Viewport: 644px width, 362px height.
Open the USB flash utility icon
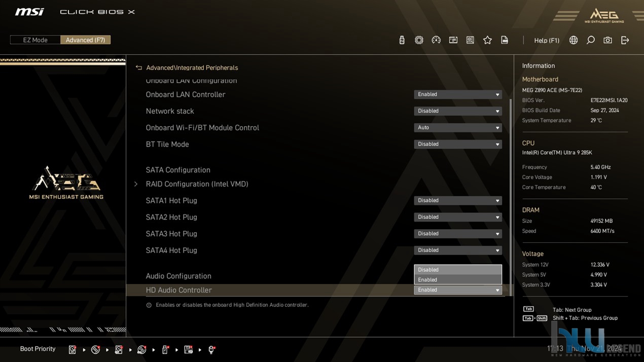[x=402, y=40]
